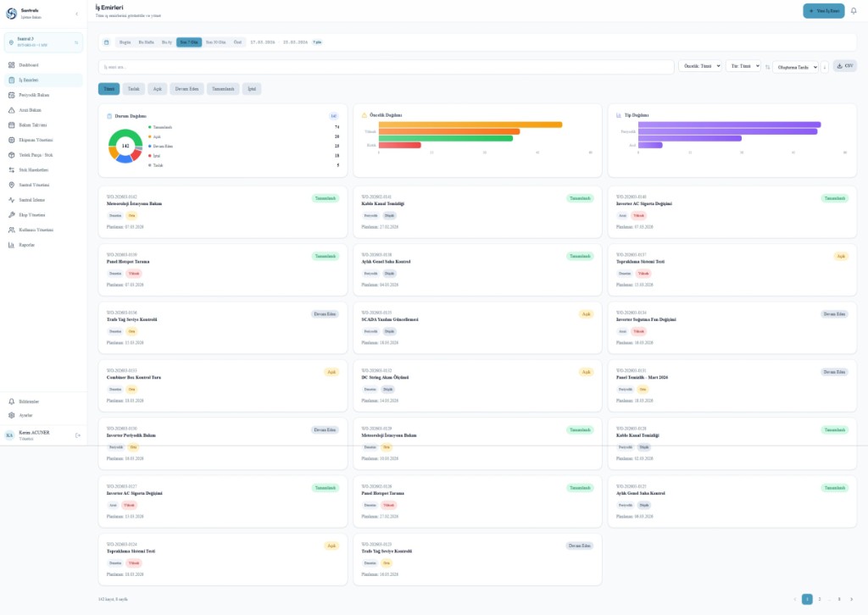The image size is (868, 615).
Task: Open the Inverter Soğutma Fan Değişimi work order card
Action: [732, 328]
